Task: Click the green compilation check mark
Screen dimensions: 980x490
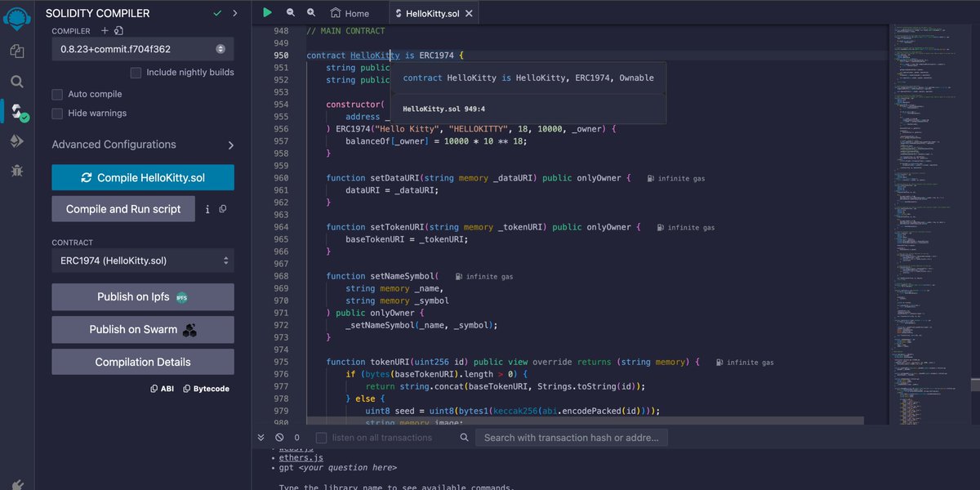Action: 217,13
